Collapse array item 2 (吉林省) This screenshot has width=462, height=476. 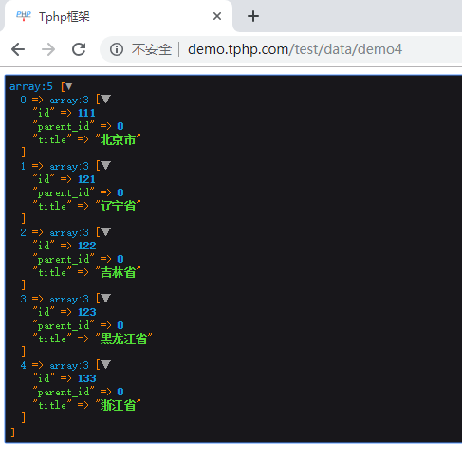[x=105, y=232]
